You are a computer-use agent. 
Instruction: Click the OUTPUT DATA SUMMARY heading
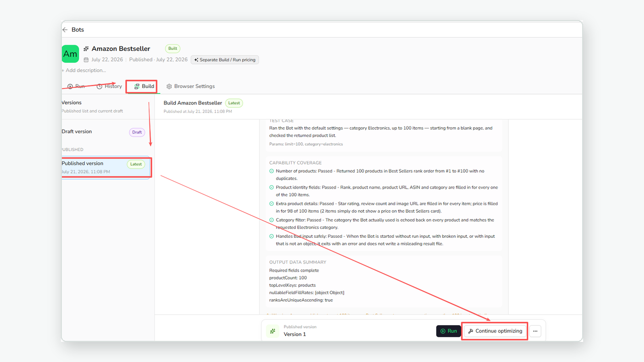click(x=298, y=262)
